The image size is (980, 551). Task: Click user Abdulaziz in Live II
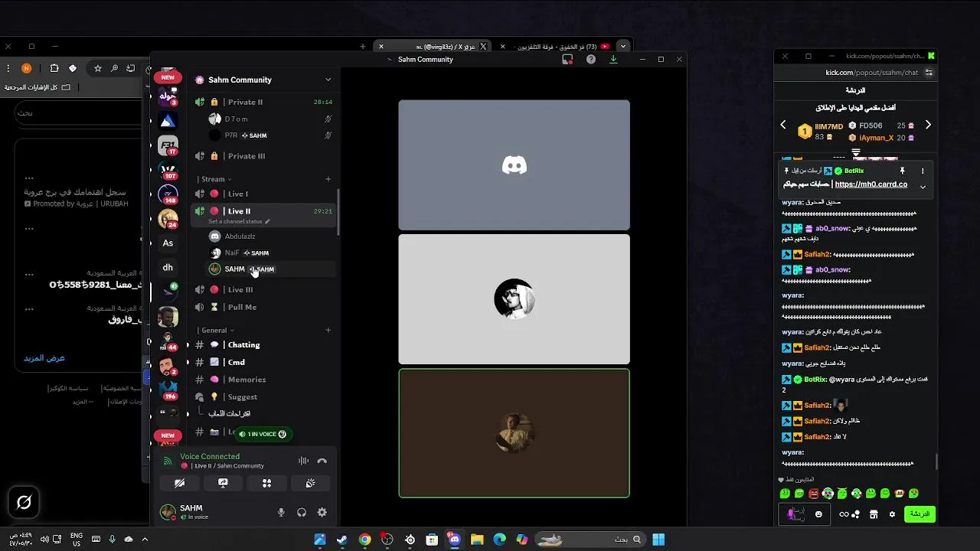click(264, 236)
